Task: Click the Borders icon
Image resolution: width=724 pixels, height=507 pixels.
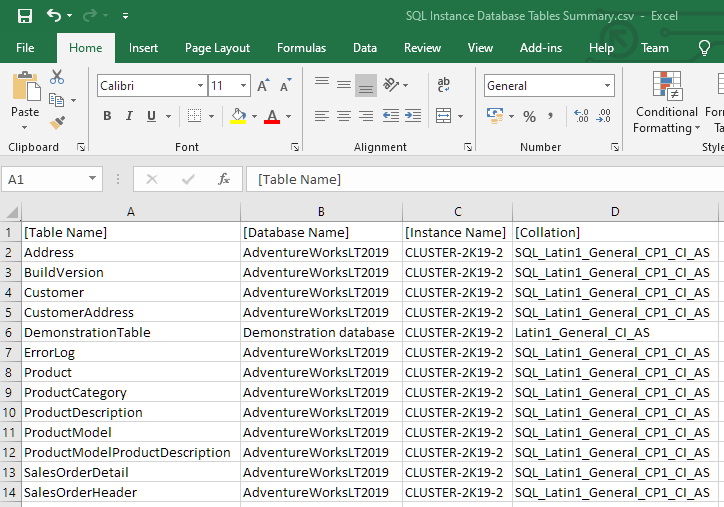Action: (194, 116)
